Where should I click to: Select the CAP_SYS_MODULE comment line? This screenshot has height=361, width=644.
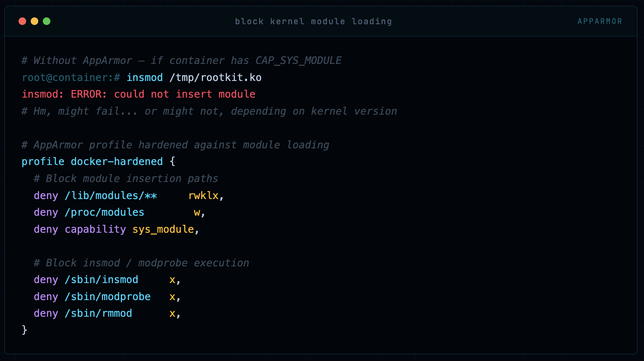(181, 60)
